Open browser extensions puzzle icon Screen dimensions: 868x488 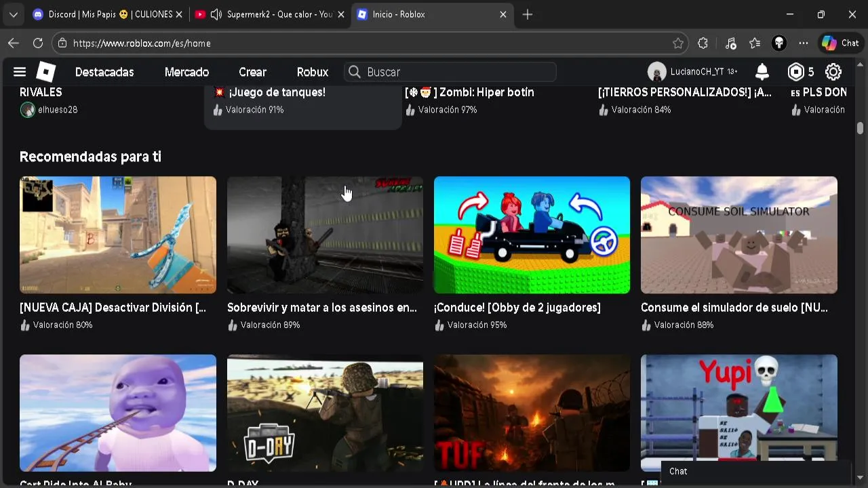pyautogui.click(x=703, y=43)
